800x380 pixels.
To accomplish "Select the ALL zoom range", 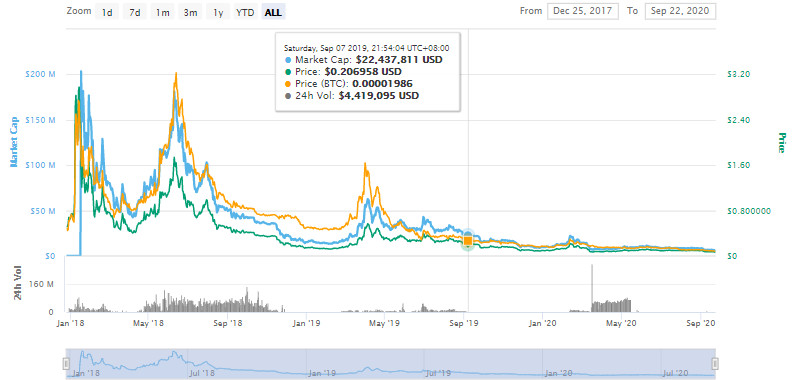I will [273, 12].
